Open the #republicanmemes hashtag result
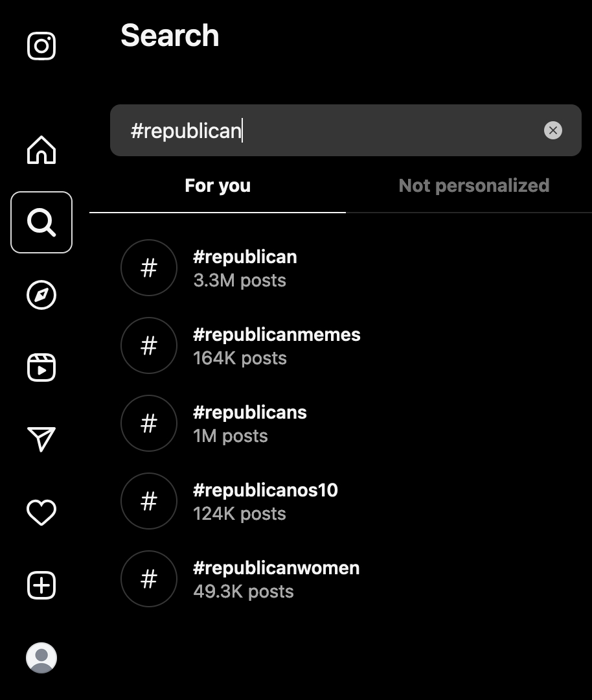This screenshot has width=592, height=700. 277,345
